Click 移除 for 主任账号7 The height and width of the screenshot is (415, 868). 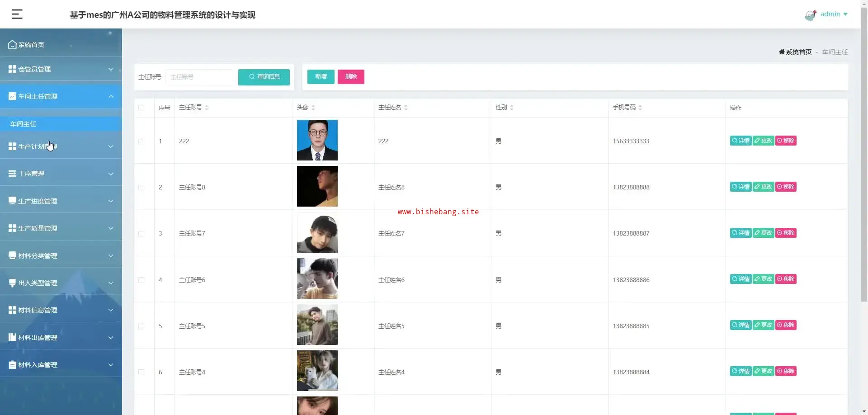pyautogui.click(x=786, y=233)
